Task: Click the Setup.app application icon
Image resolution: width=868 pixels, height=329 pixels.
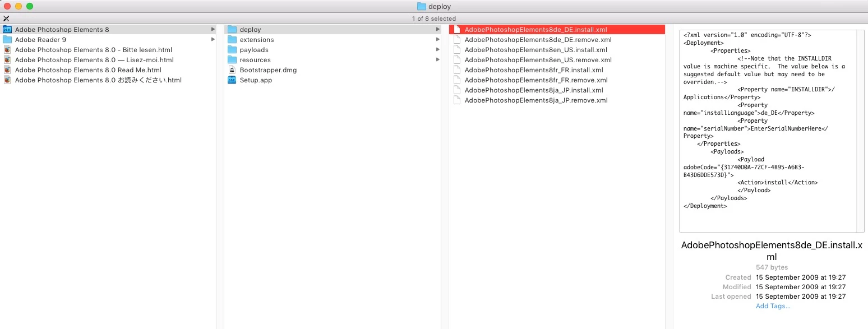Action: point(232,80)
